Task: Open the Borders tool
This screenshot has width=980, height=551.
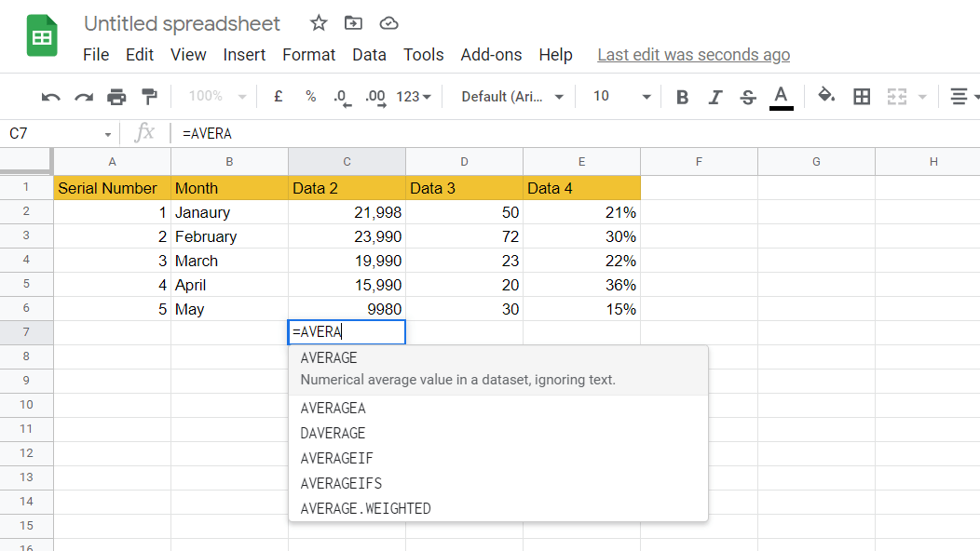Action: click(862, 97)
